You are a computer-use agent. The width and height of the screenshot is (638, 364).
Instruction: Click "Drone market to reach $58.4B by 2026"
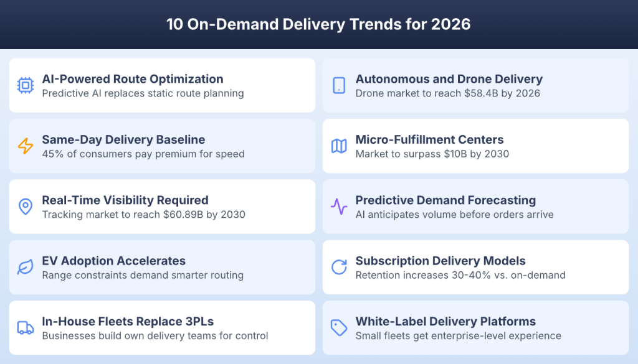click(x=448, y=93)
